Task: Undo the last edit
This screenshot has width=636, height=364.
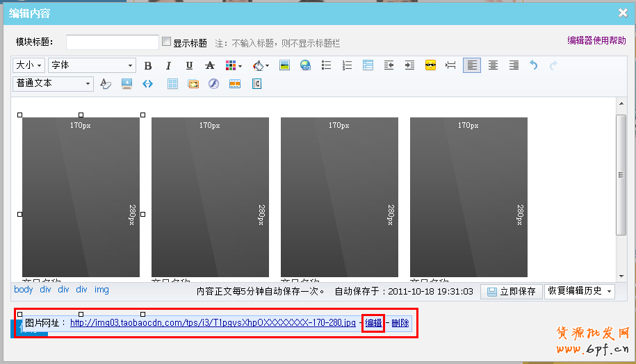Action: 534,65
